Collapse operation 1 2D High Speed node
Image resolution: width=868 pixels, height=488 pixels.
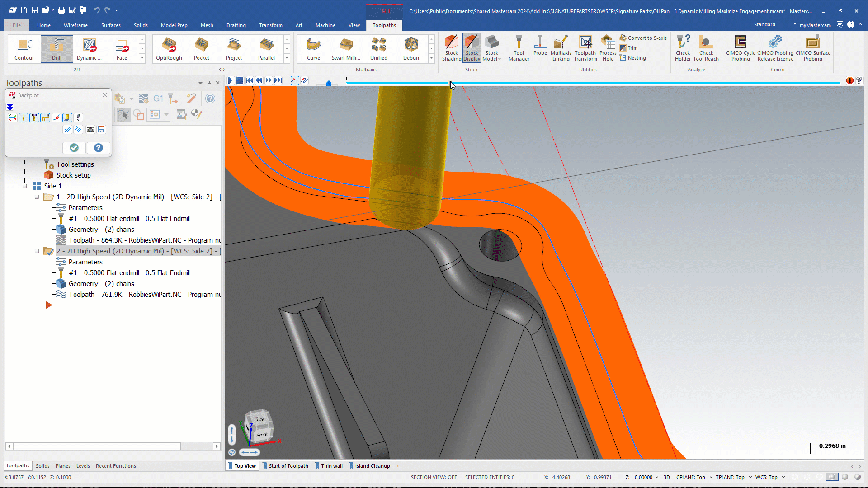point(37,197)
